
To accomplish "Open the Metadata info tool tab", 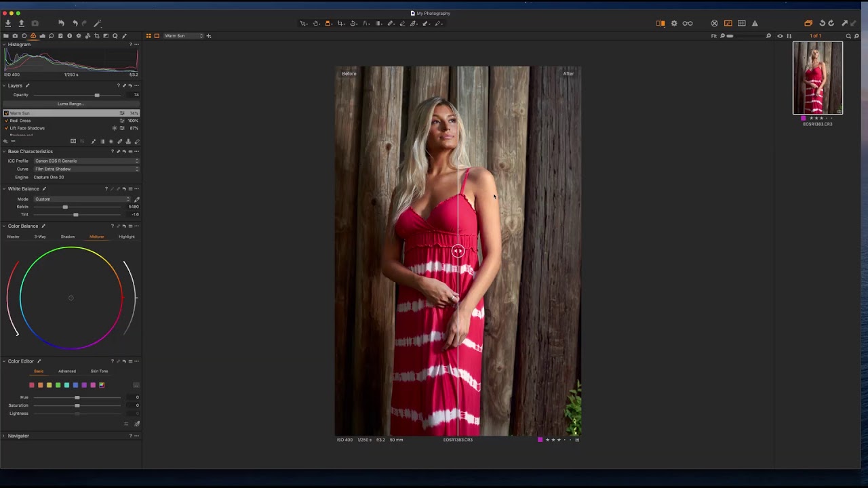I will (x=69, y=36).
